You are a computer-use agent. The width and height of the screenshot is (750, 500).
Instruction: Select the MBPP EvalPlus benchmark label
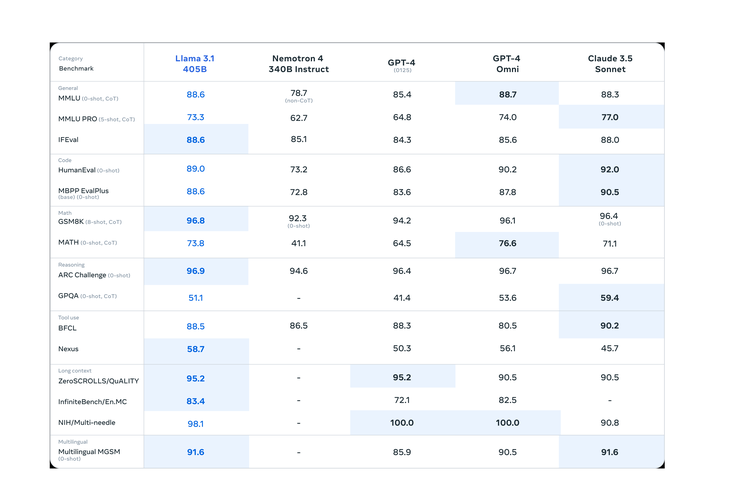tap(84, 191)
